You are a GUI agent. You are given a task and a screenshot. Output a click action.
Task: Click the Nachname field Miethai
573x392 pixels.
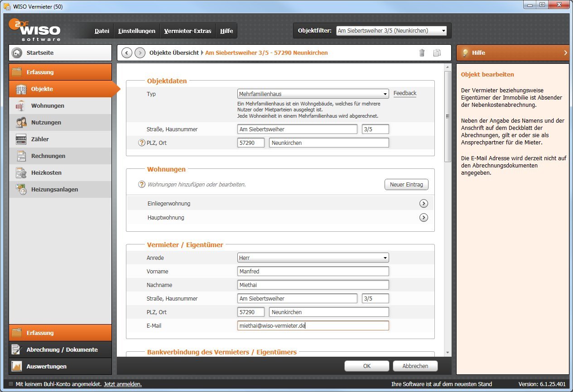pyautogui.click(x=313, y=285)
